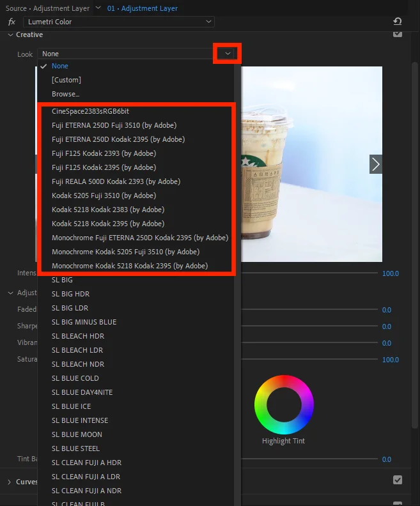420x506 pixels.
Task: Select SL BLUE MOON look
Action: click(136, 434)
